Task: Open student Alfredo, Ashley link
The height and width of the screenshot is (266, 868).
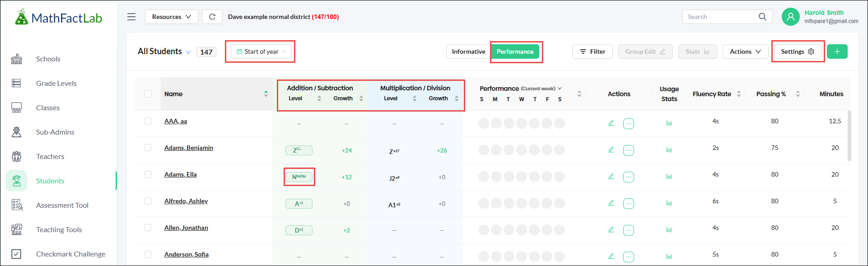Action: pos(186,201)
